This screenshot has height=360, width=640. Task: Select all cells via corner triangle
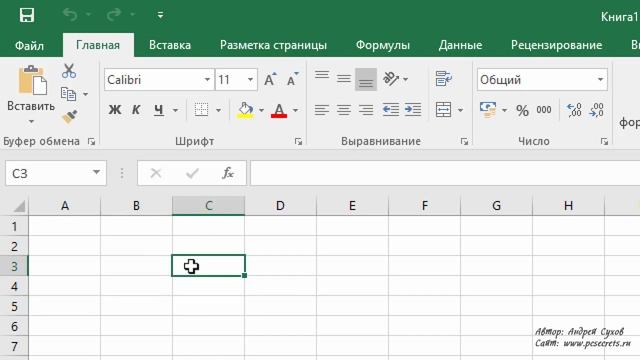[x=18, y=206]
